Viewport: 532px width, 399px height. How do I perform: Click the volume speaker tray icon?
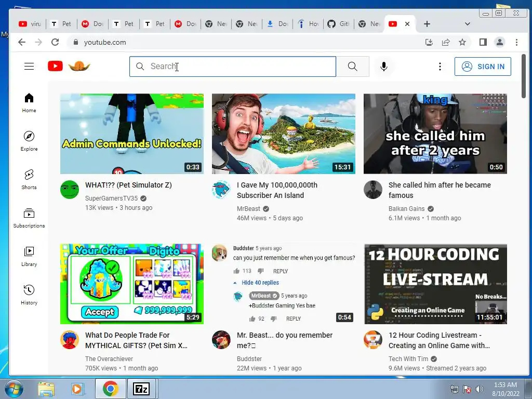479,389
